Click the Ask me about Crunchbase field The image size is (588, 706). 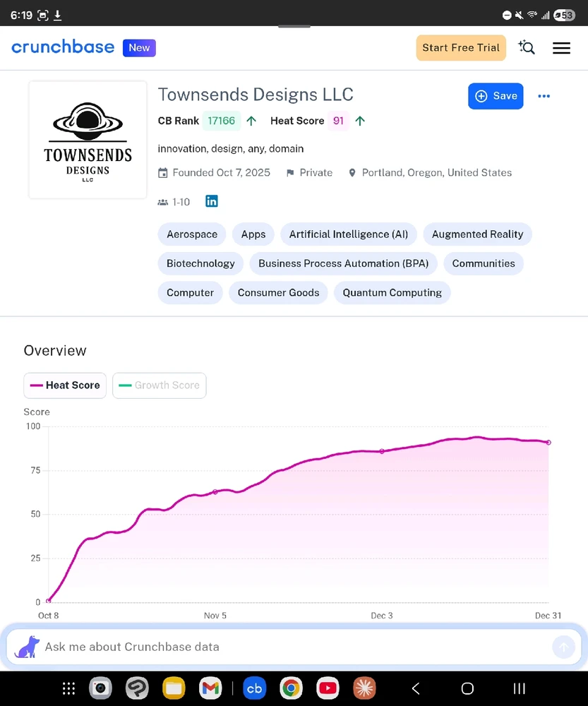(282, 647)
